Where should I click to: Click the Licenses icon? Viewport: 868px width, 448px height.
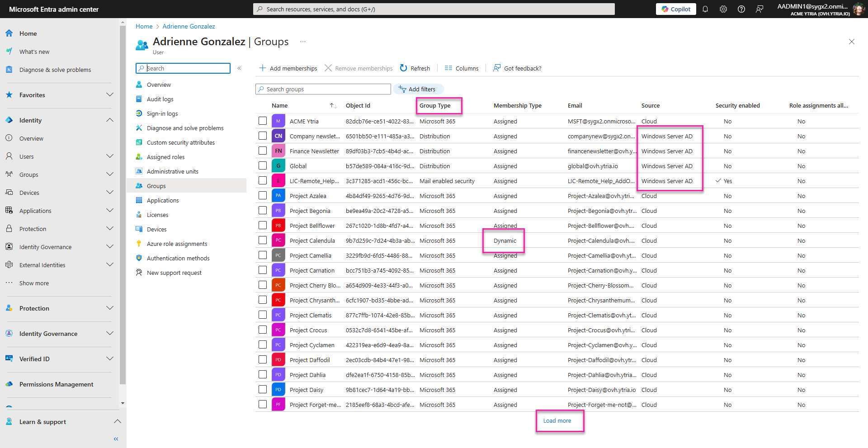[x=139, y=215]
